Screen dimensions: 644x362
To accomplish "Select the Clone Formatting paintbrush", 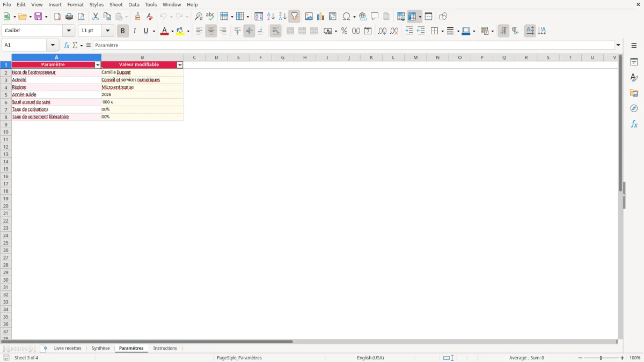I will [138, 17].
